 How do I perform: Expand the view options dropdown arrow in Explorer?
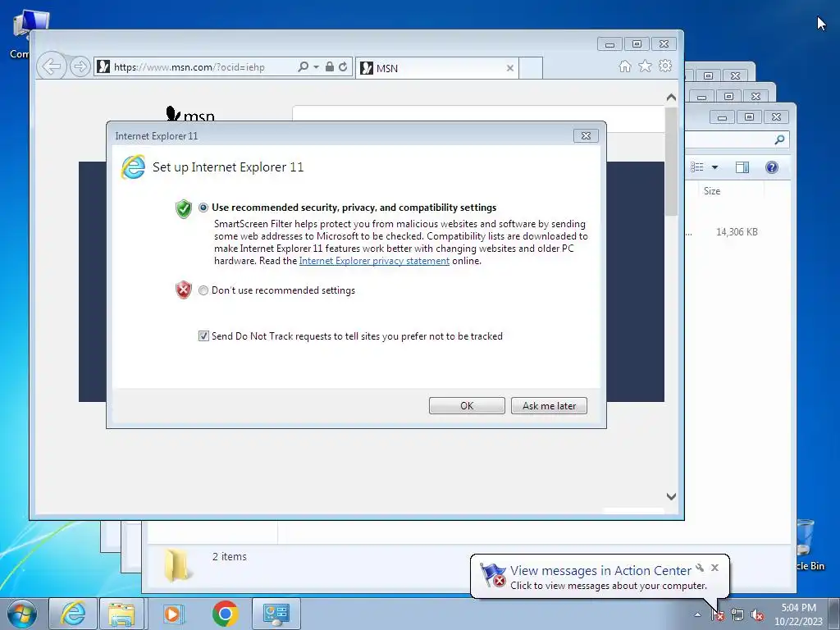(x=714, y=167)
